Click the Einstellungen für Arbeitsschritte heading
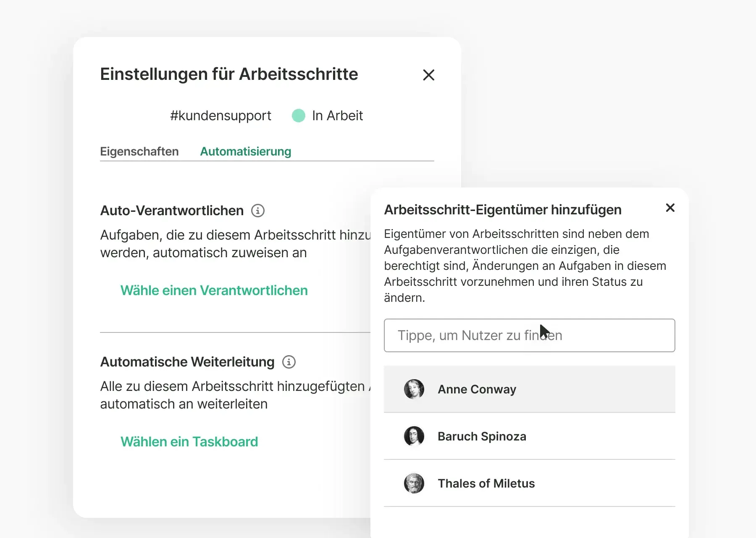The height and width of the screenshot is (538, 756). click(x=229, y=74)
